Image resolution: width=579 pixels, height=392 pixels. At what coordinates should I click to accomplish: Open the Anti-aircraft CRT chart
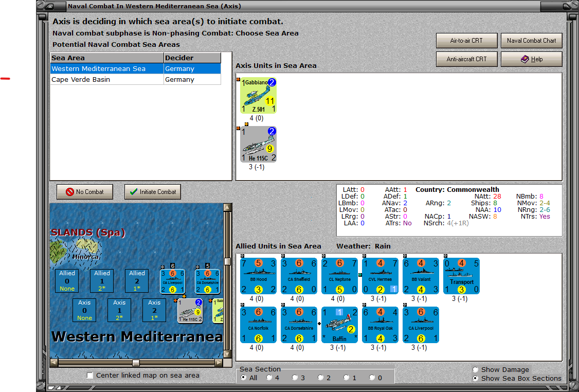466,59
